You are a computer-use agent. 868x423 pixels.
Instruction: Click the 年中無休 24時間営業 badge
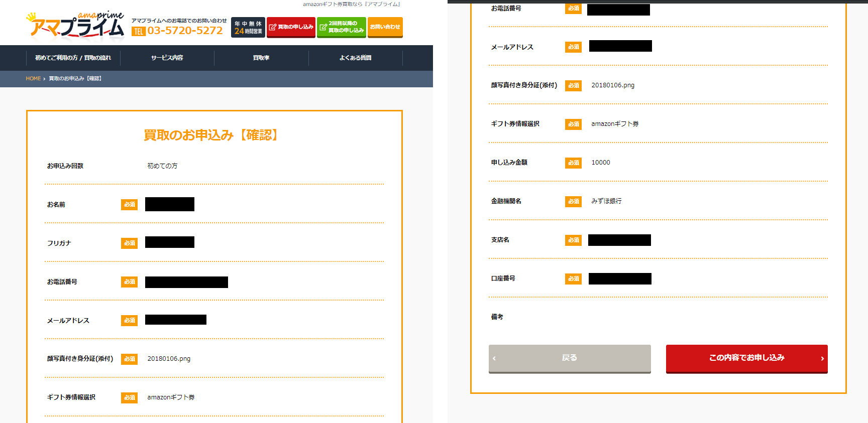pyautogui.click(x=248, y=27)
